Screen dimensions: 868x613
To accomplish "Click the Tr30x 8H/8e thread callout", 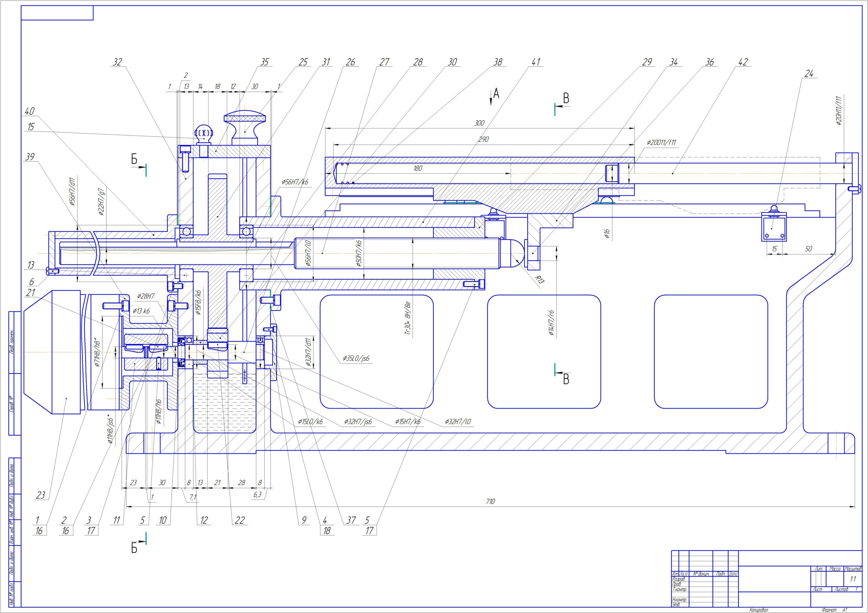I will tap(407, 318).
